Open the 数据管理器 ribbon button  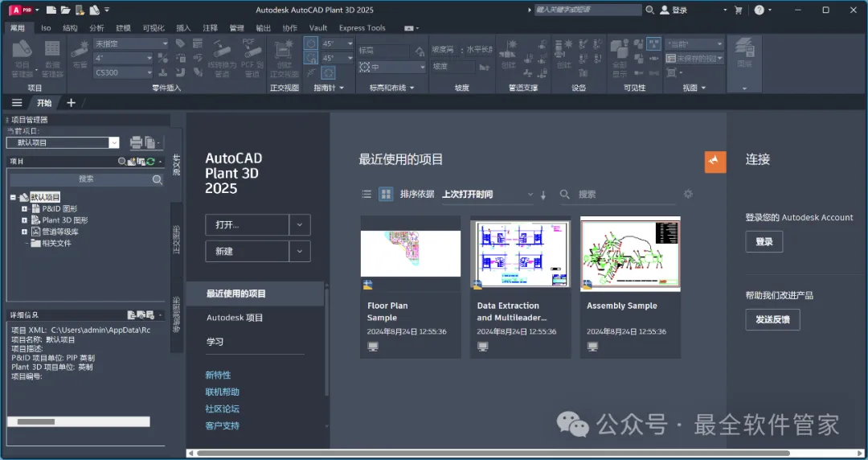(x=52, y=58)
